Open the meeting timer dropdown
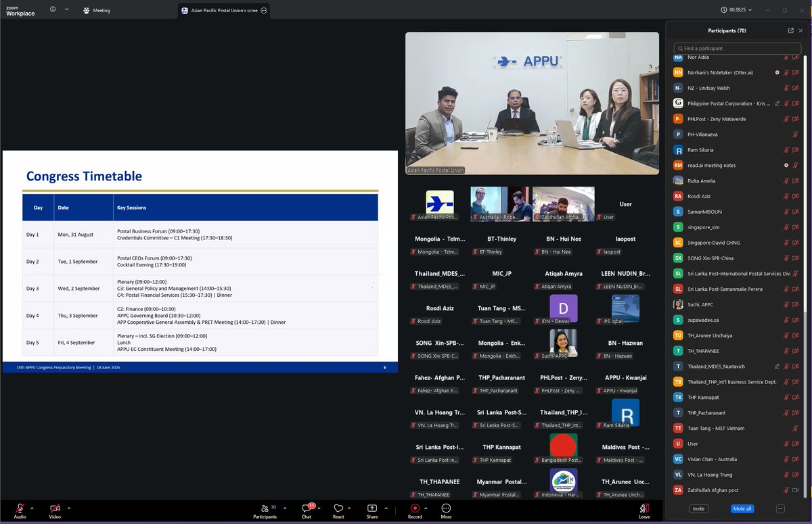812x524 pixels. [750, 10]
